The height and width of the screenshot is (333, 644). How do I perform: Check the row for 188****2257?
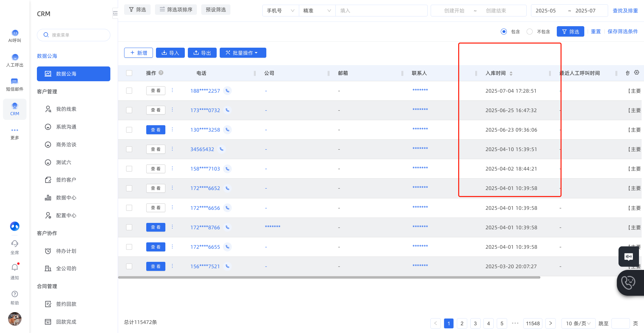(x=129, y=91)
